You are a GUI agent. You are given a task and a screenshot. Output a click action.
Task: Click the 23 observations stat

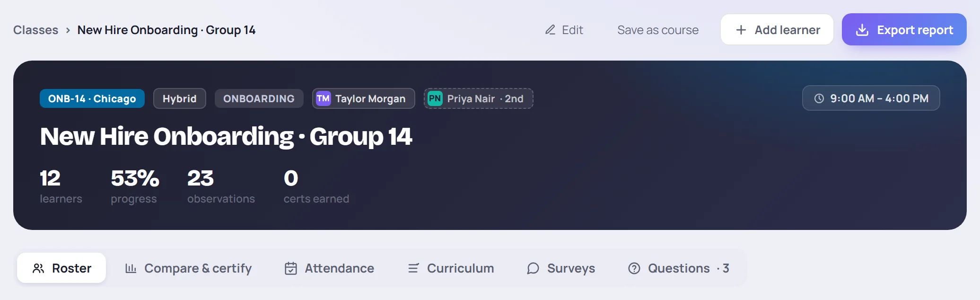(221, 186)
